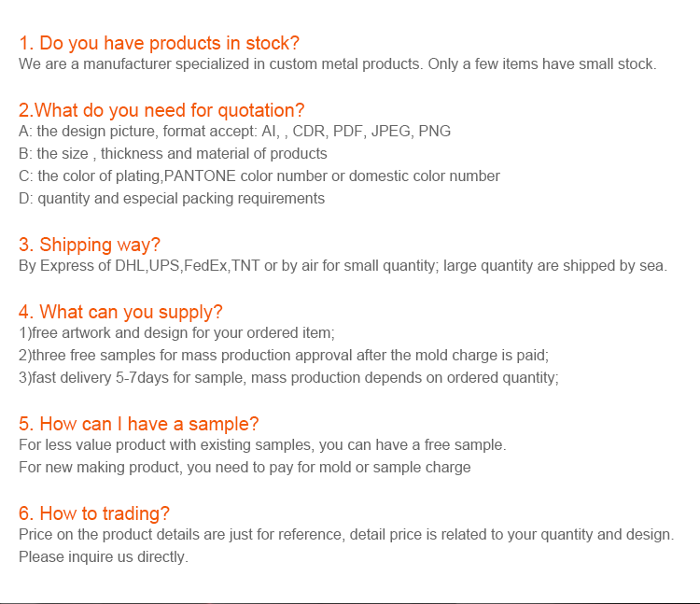The width and height of the screenshot is (700, 604).
Task: Click the 'Please inquire us directly' line
Action: click(104, 557)
